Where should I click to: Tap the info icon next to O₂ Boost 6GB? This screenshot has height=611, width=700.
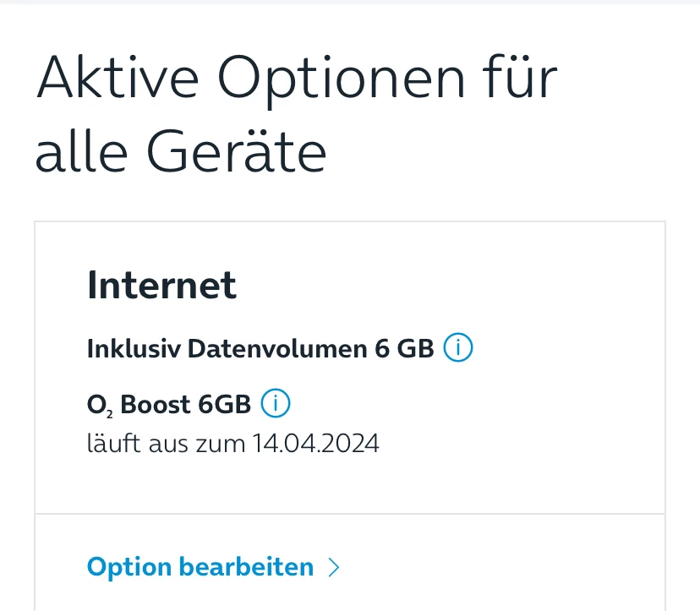tap(276, 405)
